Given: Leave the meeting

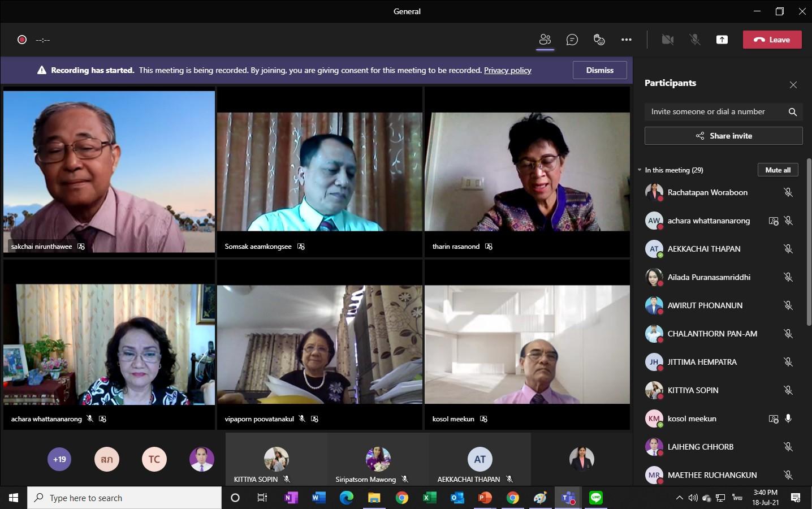Looking at the screenshot, I should point(772,40).
